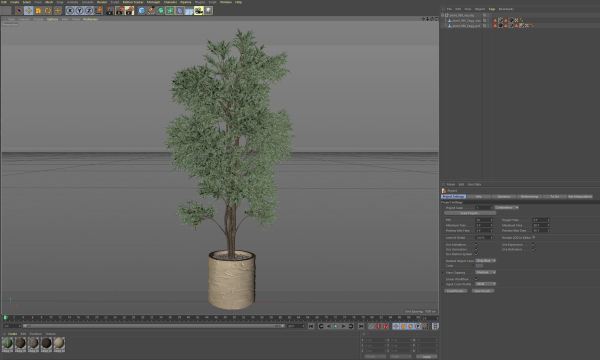Click the blue deformer icon
Viewport: 600px width, 360px height.
(179, 11)
